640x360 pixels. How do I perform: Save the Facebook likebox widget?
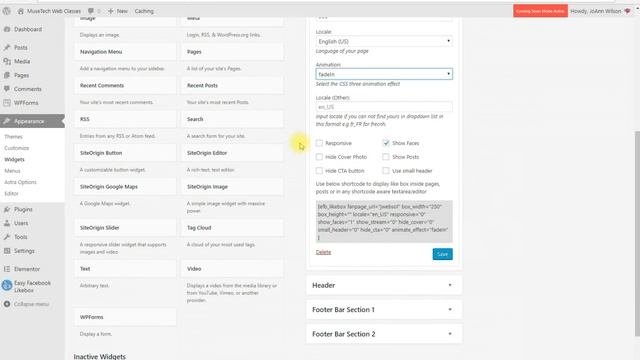click(x=442, y=254)
